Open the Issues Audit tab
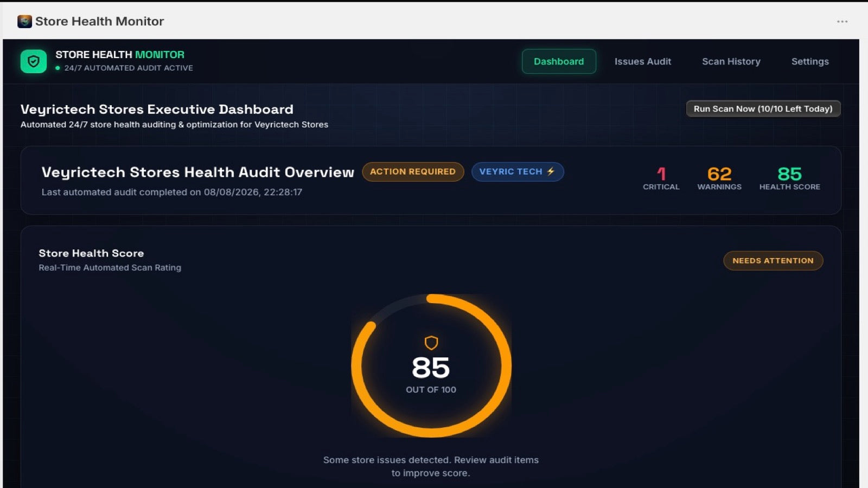Screen dimensions: 868x488 (643, 61)
